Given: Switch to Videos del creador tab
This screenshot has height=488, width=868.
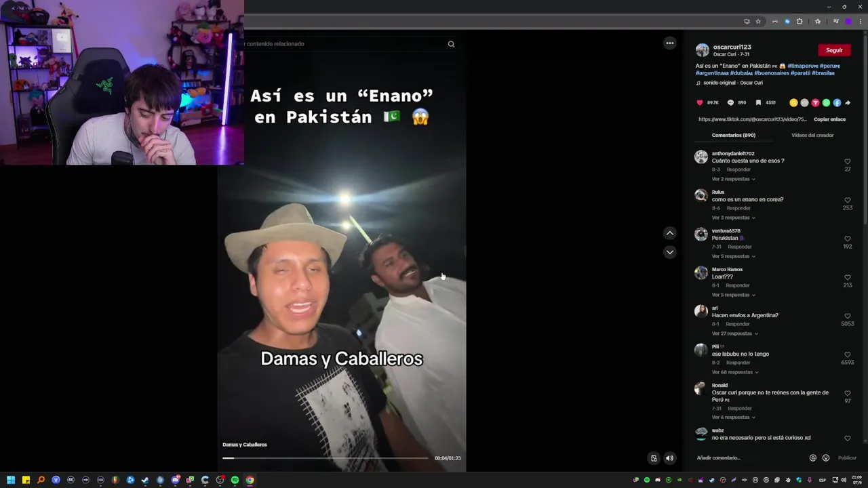Looking at the screenshot, I should tap(812, 136).
